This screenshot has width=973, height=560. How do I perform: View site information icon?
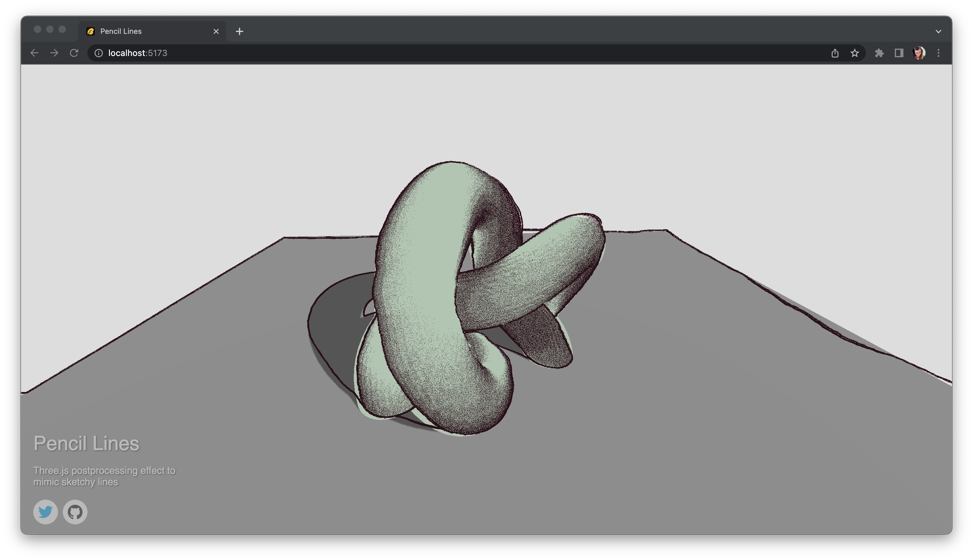[x=99, y=53]
